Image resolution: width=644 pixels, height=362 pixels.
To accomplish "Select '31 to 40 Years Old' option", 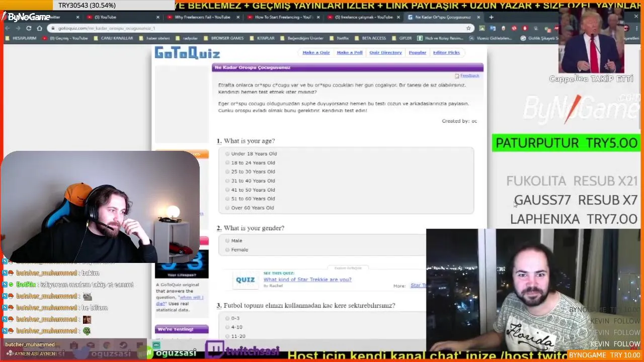I will [227, 181].
